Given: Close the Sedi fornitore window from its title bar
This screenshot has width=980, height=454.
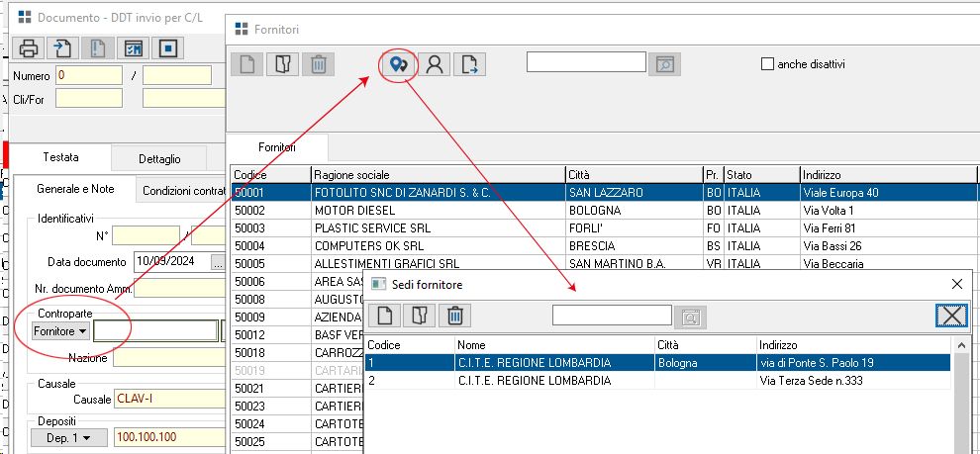Looking at the screenshot, I should pyautogui.click(x=957, y=284).
